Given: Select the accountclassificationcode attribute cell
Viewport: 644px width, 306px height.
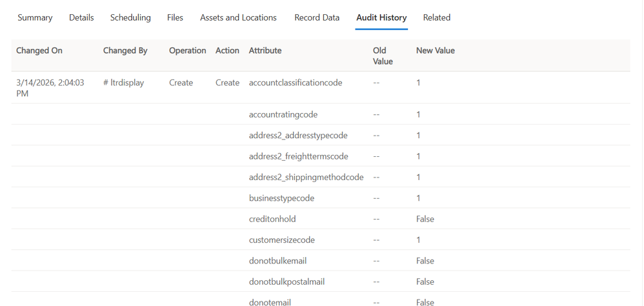Looking at the screenshot, I should 296,83.
